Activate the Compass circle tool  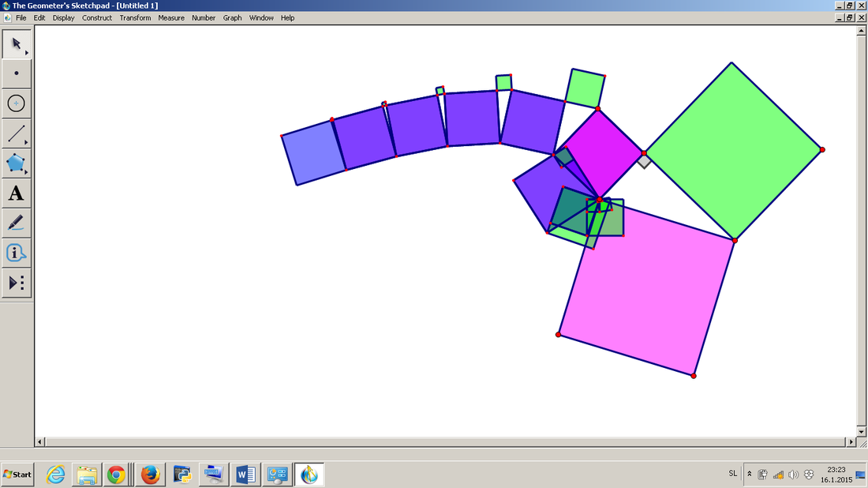17,103
